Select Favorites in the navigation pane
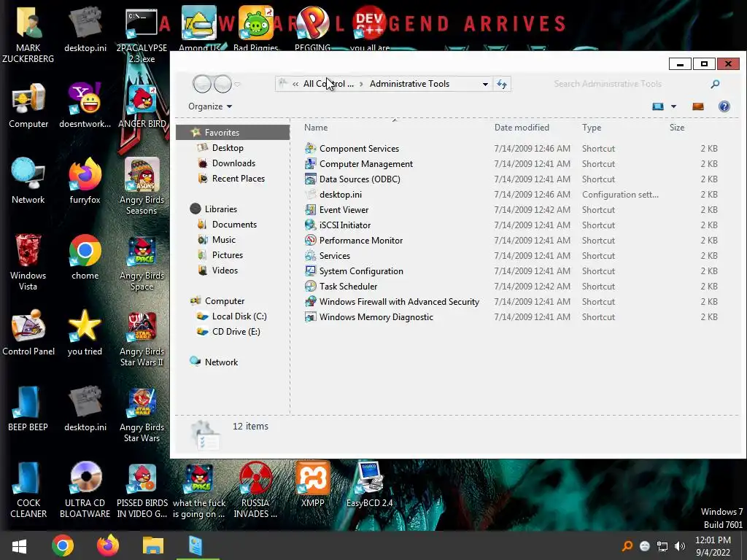This screenshot has height=560, width=747. (x=233, y=133)
